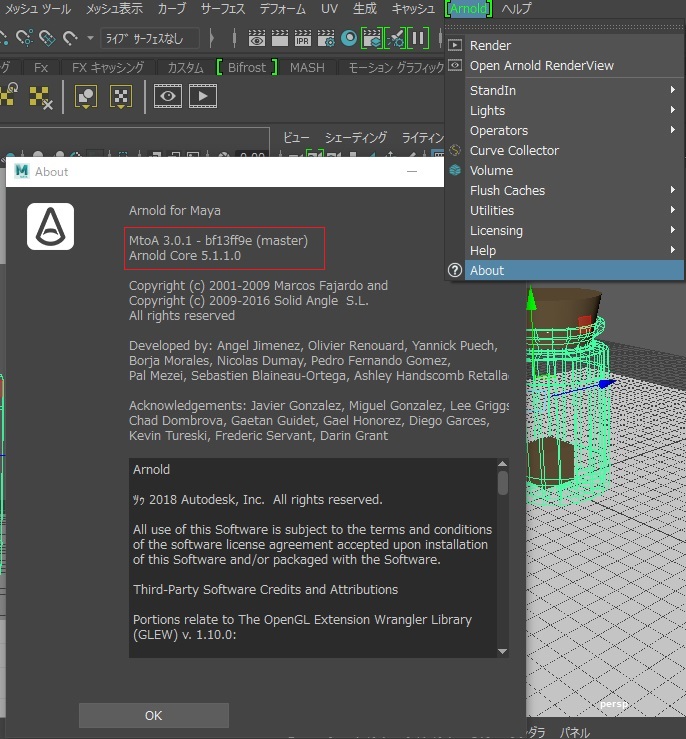Choose Curve Collector in Arnold menu

(x=574, y=151)
